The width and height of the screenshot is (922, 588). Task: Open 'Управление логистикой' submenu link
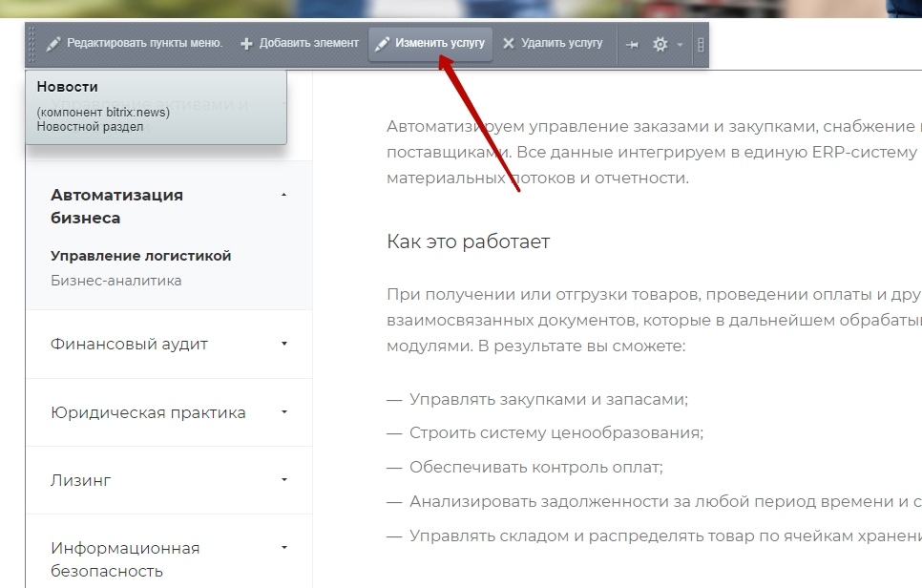tap(140, 256)
